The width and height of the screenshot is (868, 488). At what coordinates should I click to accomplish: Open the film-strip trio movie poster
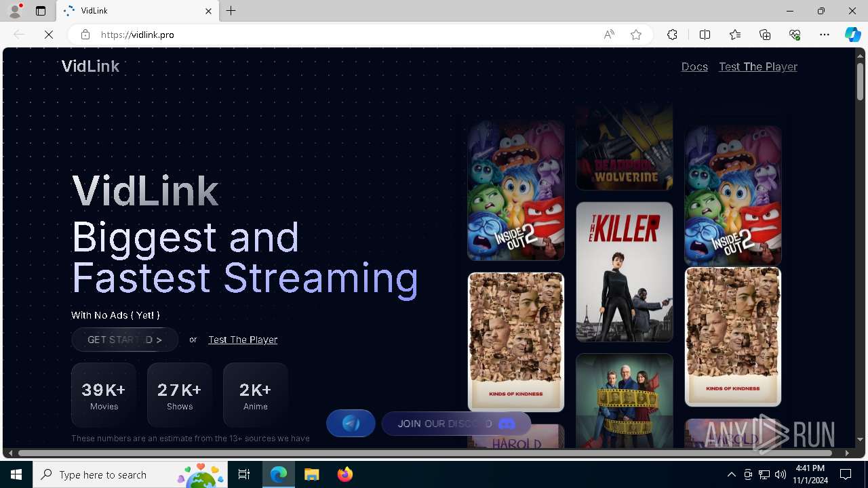625,401
